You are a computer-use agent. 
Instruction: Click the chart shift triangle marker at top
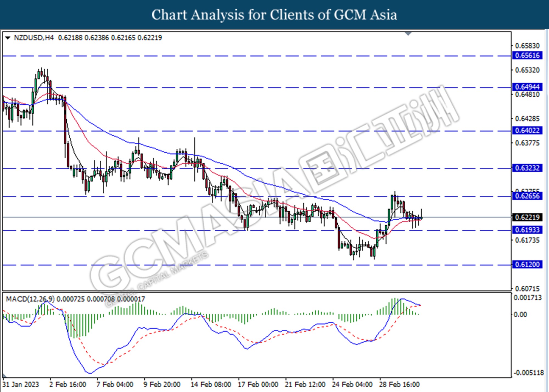[408, 34]
